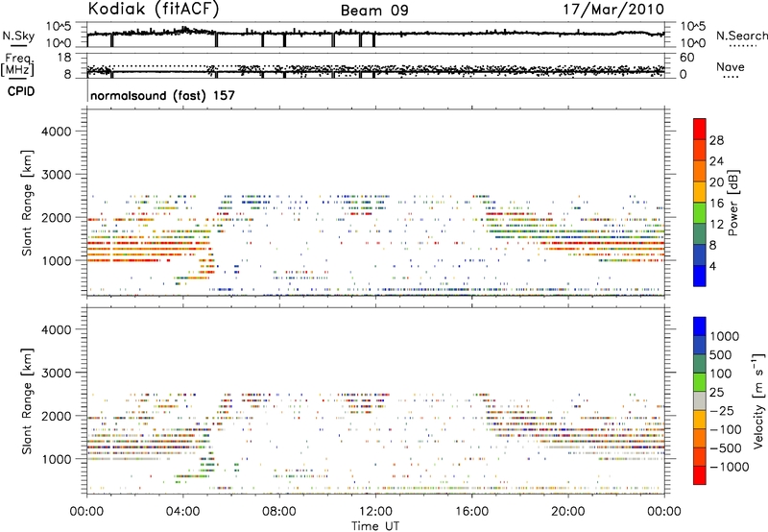Image resolution: width=768 pixels, height=532 pixels.
Task: Click the "Slant Range [km]" label of power panel
Action: pos(27,203)
